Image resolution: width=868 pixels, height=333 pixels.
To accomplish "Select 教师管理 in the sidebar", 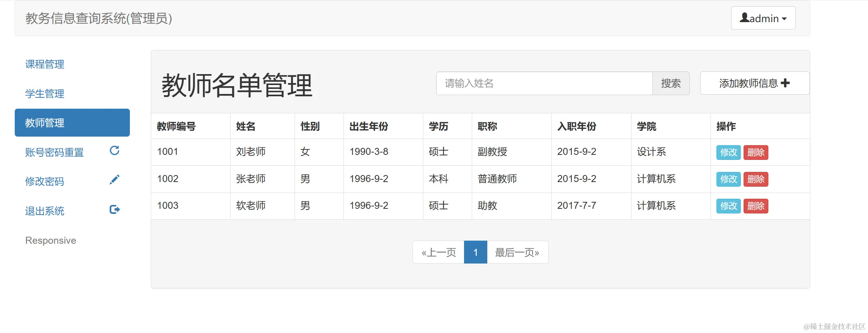I will [x=72, y=123].
